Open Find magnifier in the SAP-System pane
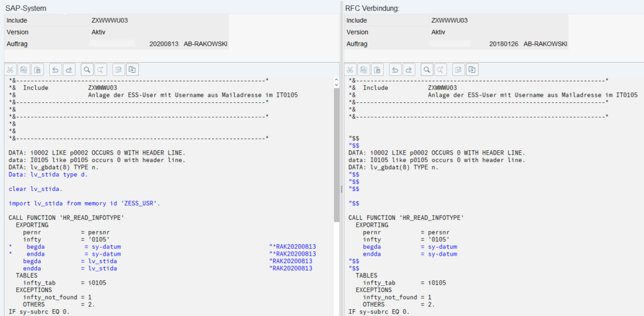 tap(86, 69)
